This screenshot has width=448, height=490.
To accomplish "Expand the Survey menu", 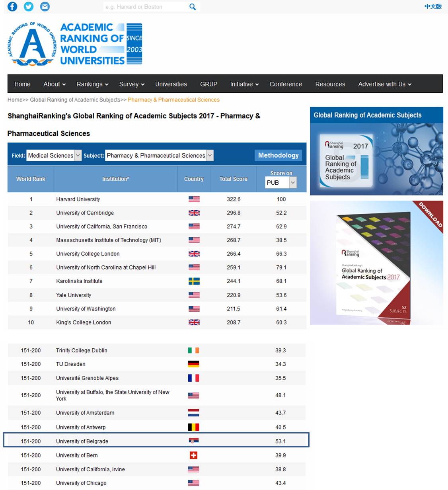I will tap(132, 84).
